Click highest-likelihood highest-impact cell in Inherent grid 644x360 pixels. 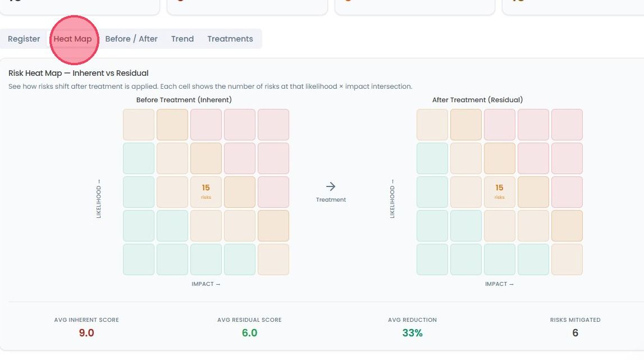[273, 125]
